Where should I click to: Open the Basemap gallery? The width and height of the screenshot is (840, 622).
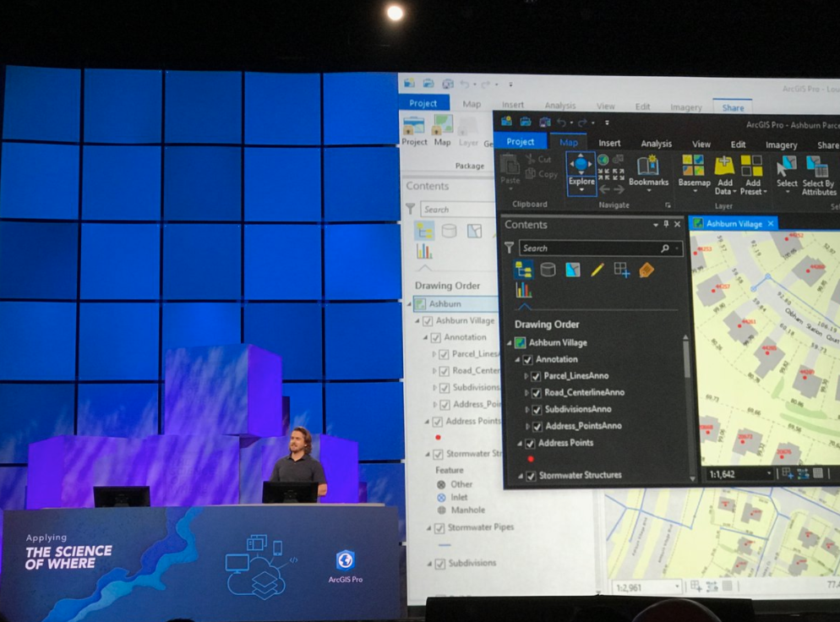point(694,172)
